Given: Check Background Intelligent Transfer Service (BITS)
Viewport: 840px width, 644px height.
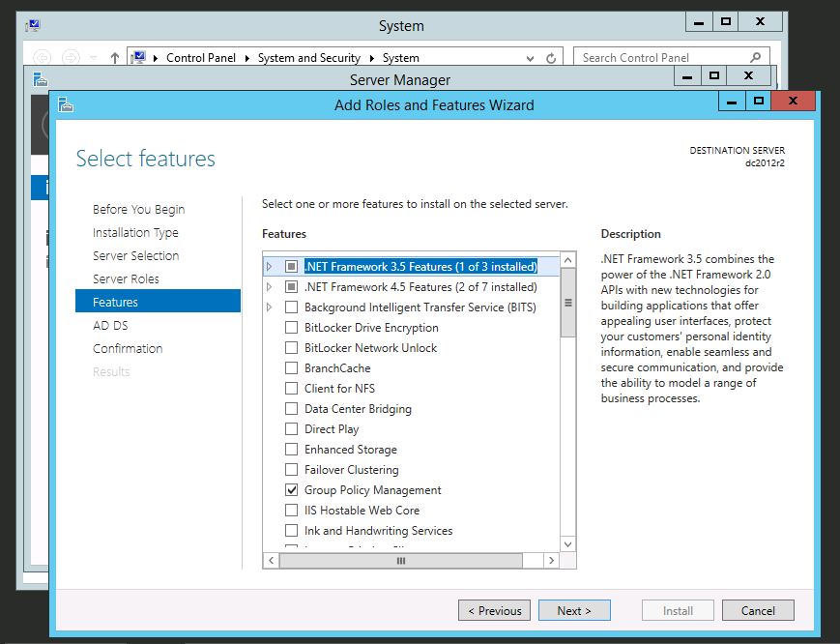Looking at the screenshot, I should (x=291, y=307).
